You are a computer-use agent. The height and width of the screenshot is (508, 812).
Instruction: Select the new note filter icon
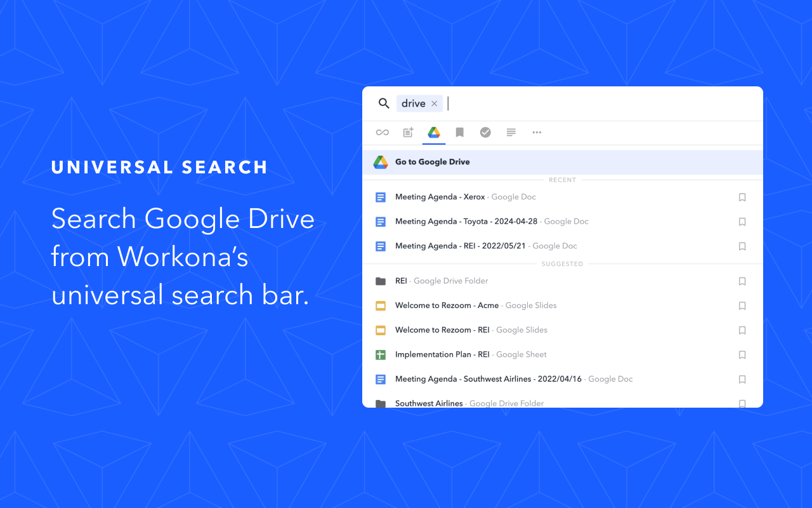[409, 132]
